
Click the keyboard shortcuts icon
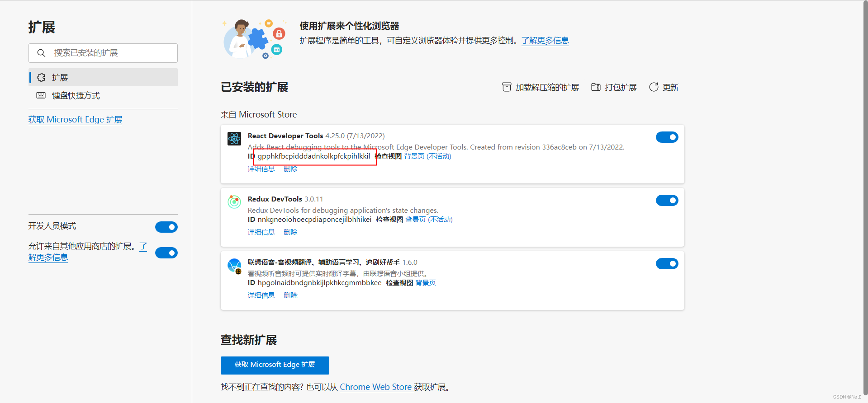tap(41, 95)
